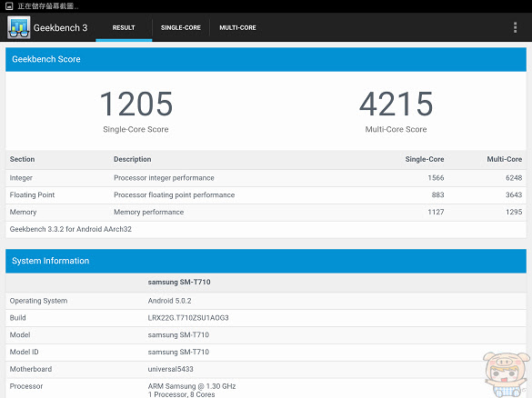Click ARM Samsung @ 1.30 GHz value
This screenshot has width=532, height=398.
coord(192,386)
